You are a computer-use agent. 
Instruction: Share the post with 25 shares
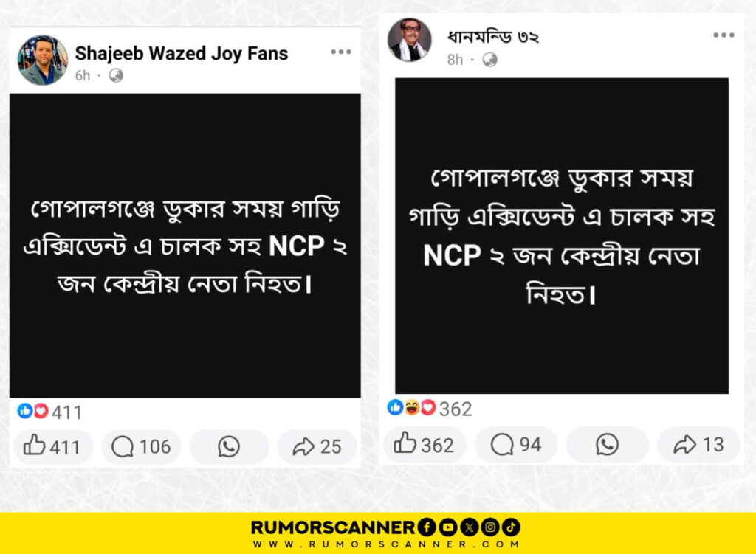point(317,446)
